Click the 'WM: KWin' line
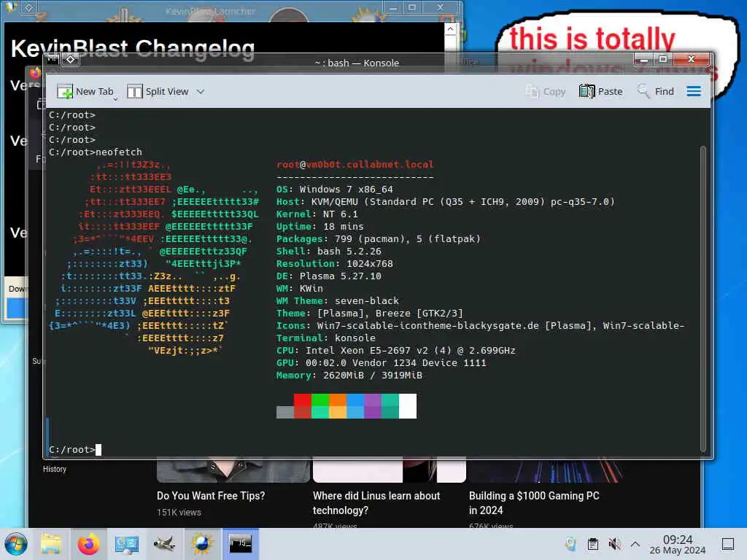The width and height of the screenshot is (747, 560). [300, 288]
